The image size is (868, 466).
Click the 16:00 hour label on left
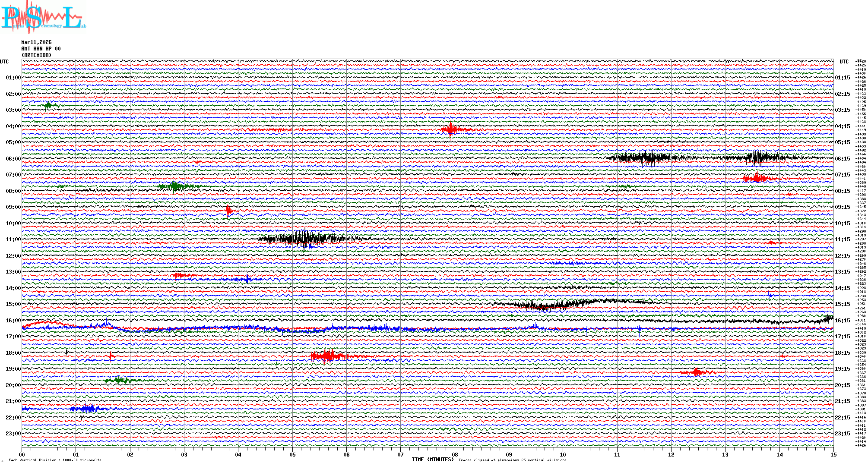13,321
